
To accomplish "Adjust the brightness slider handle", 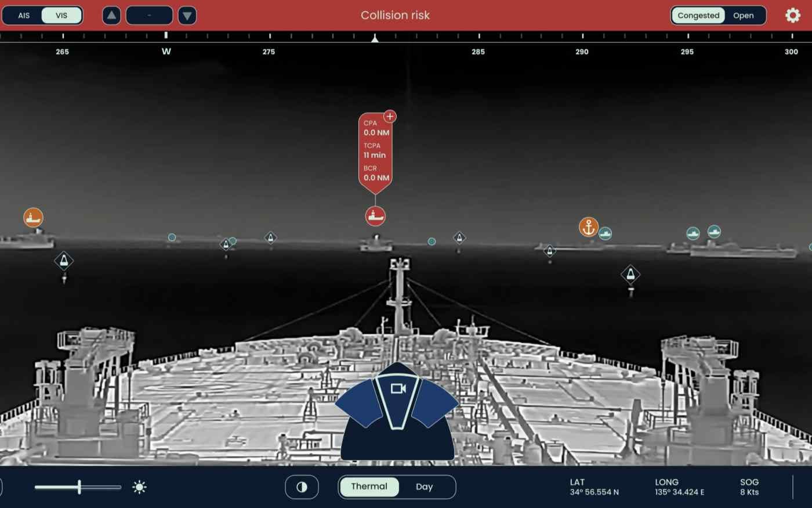I will [79, 487].
